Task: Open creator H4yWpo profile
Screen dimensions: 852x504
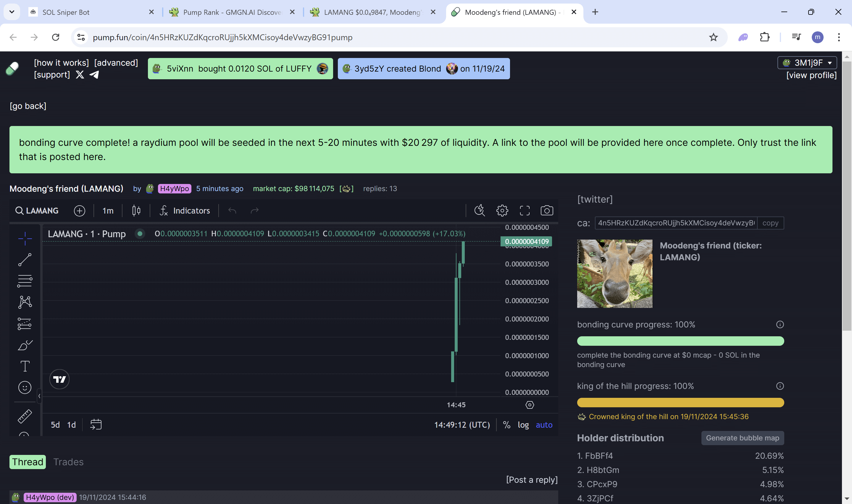Action: tap(174, 188)
